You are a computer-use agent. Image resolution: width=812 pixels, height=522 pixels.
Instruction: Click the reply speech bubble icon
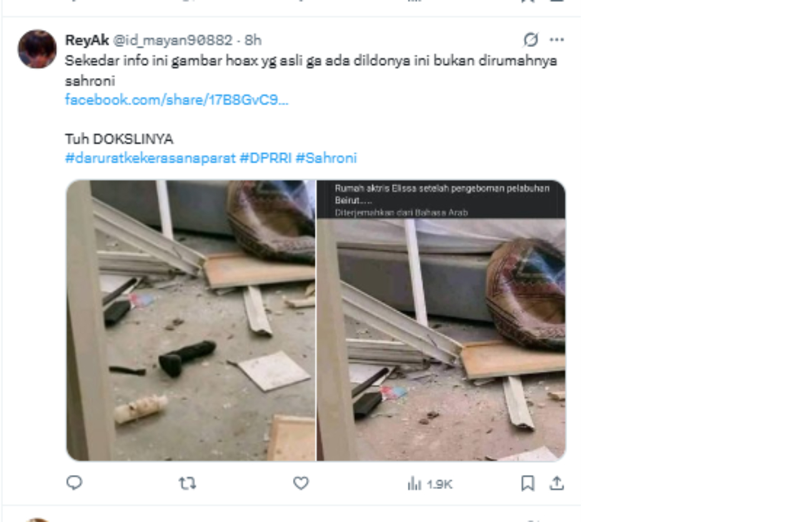point(74,483)
